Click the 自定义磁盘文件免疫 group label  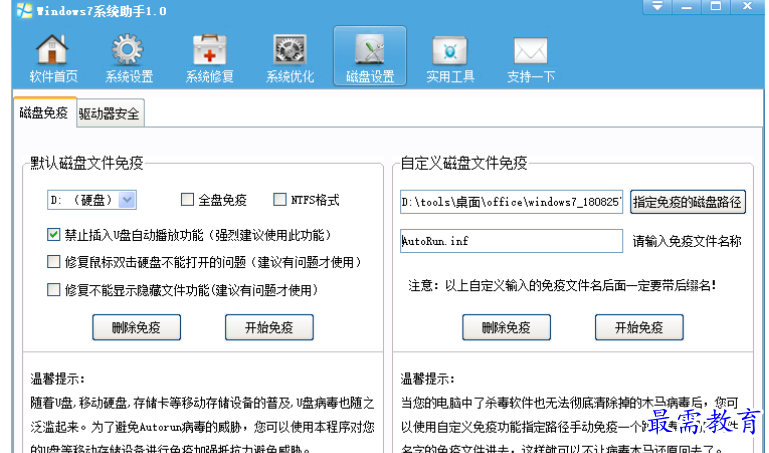pyautogui.click(x=463, y=163)
